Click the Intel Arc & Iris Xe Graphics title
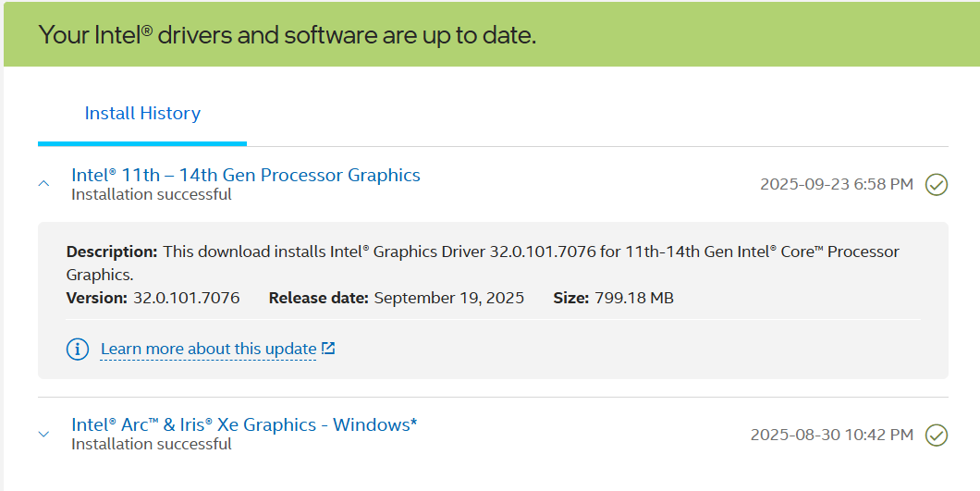This screenshot has width=980, height=491. tap(244, 424)
